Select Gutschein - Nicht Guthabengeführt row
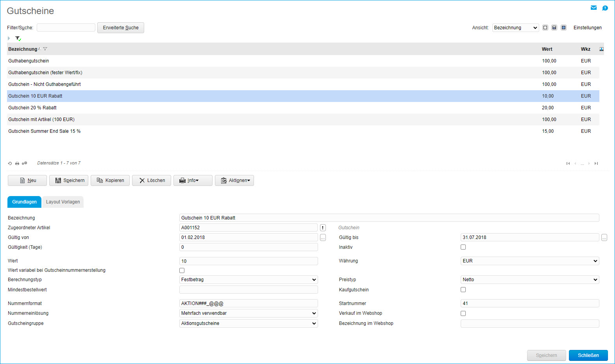 click(303, 84)
